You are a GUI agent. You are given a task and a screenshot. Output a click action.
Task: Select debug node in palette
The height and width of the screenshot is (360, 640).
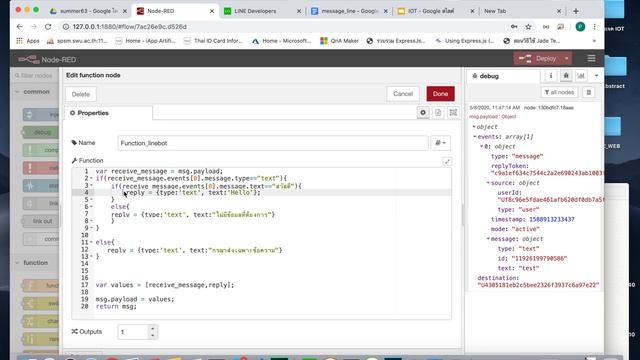tap(41, 132)
